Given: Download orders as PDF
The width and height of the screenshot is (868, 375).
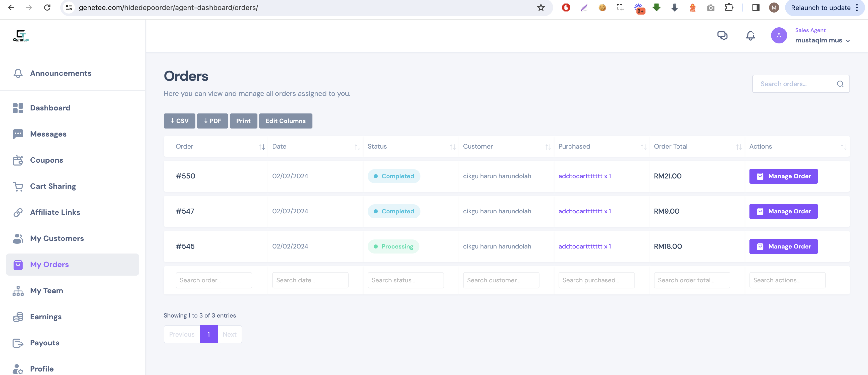Looking at the screenshot, I should [x=212, y=121].
